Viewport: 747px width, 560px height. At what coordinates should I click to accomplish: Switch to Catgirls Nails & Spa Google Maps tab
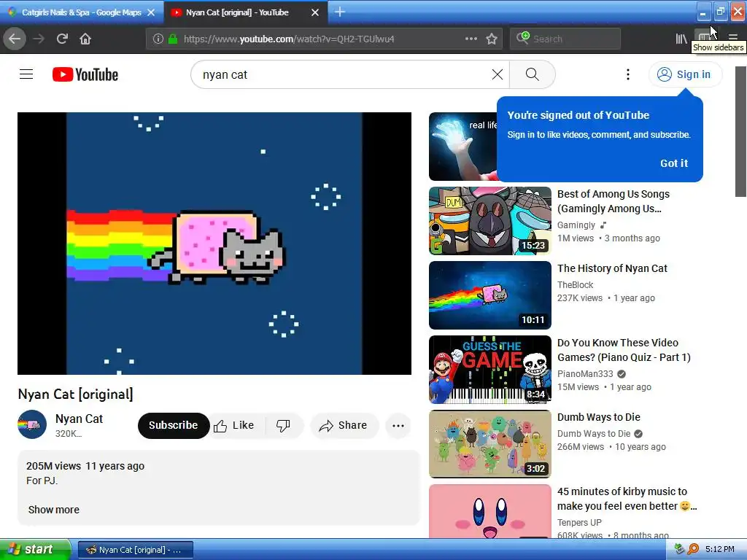(x=82, y=12)
